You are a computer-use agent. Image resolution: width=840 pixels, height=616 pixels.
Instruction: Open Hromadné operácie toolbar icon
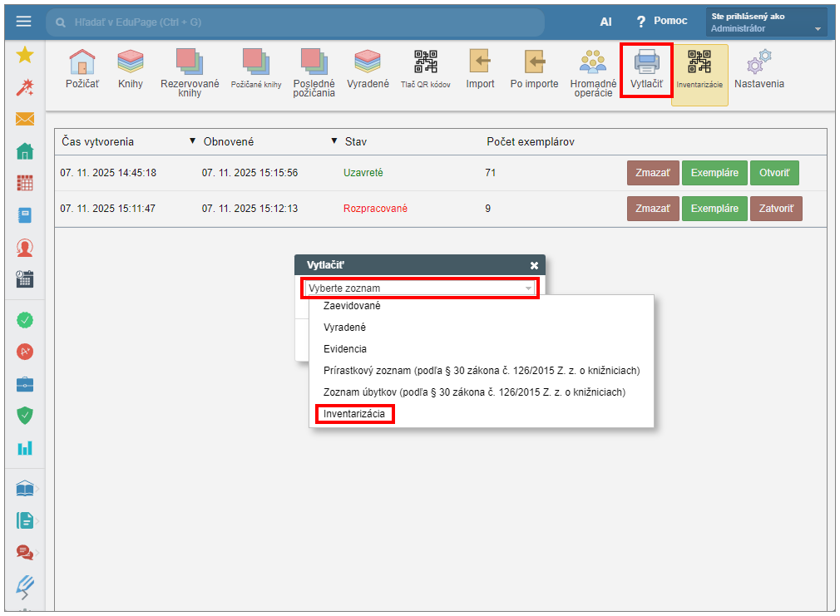(x=593, y=63)
